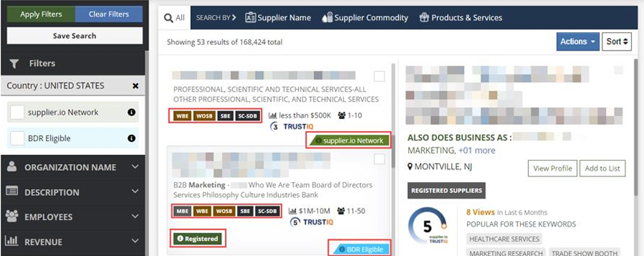Screen dimensions: 644x256
Task: Click the TRUSTIQ 5 score logo
Action: pyautogui.click(x=311, y=222)
